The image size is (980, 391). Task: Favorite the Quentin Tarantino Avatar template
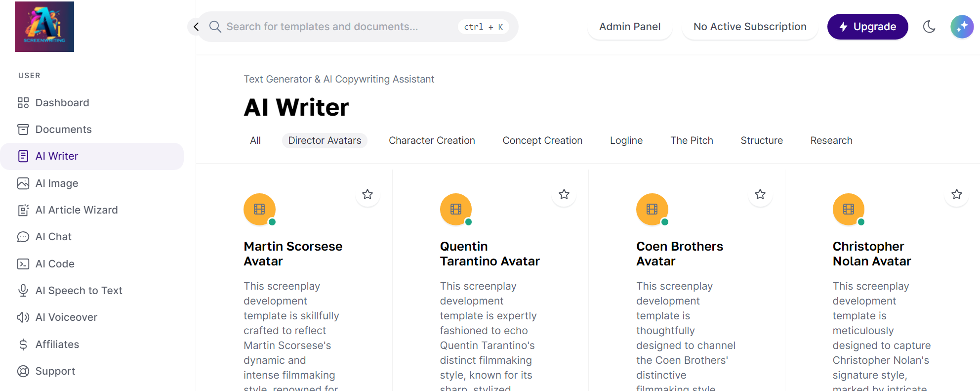564,194
